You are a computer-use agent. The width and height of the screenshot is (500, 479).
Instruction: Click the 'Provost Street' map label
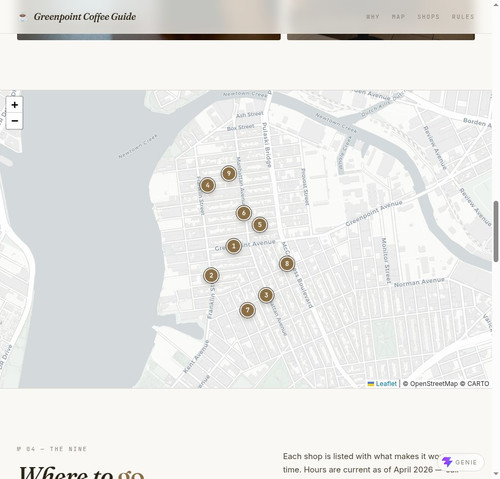point(305,187)
